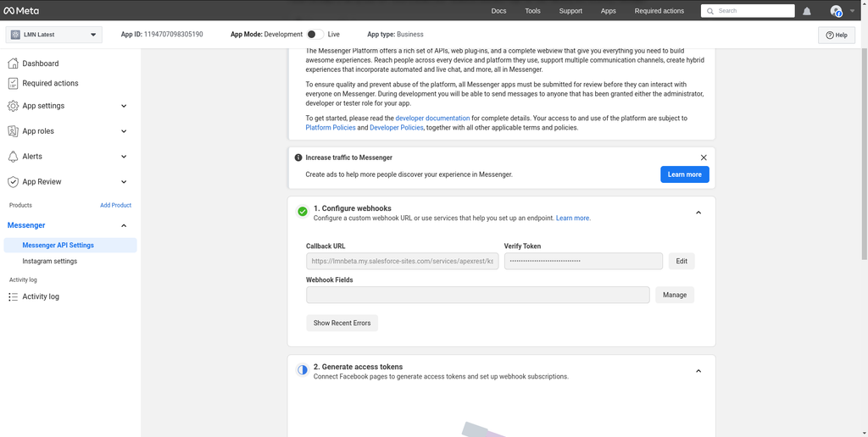Click the Verify Token field

click(x=583, y=261)
